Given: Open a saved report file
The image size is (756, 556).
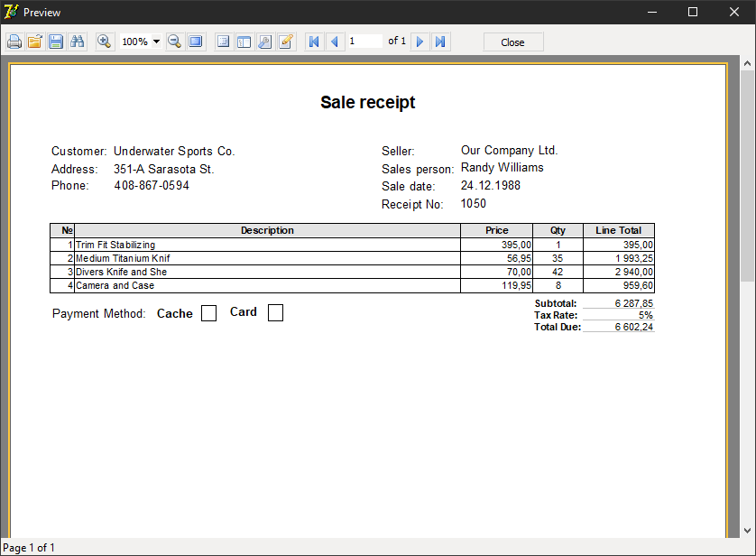Looking at the screenshot, I should click(x=35, y=42).
